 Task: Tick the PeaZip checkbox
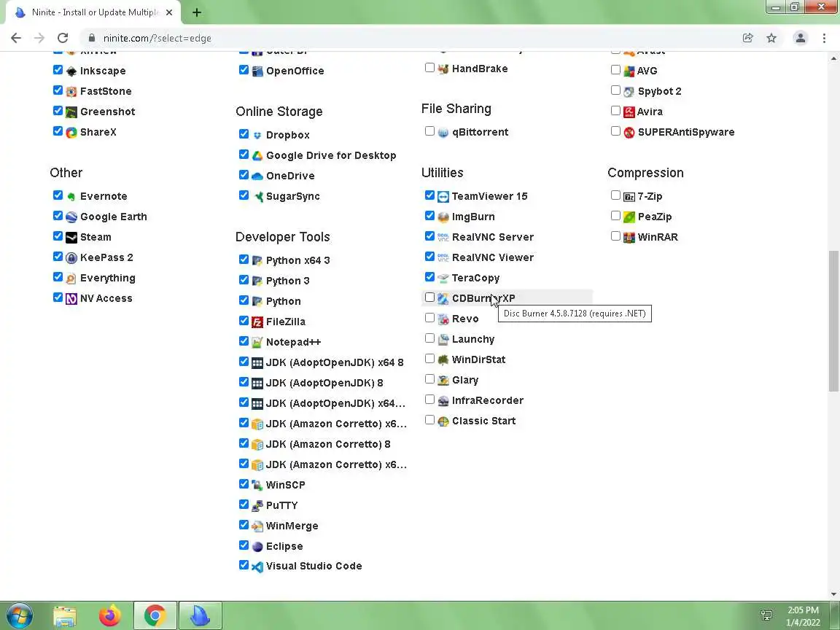tap(615, 215)
